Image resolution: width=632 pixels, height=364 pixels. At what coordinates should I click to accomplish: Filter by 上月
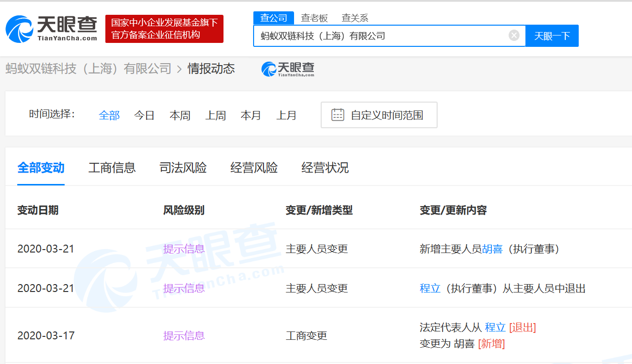pos(287,115)
